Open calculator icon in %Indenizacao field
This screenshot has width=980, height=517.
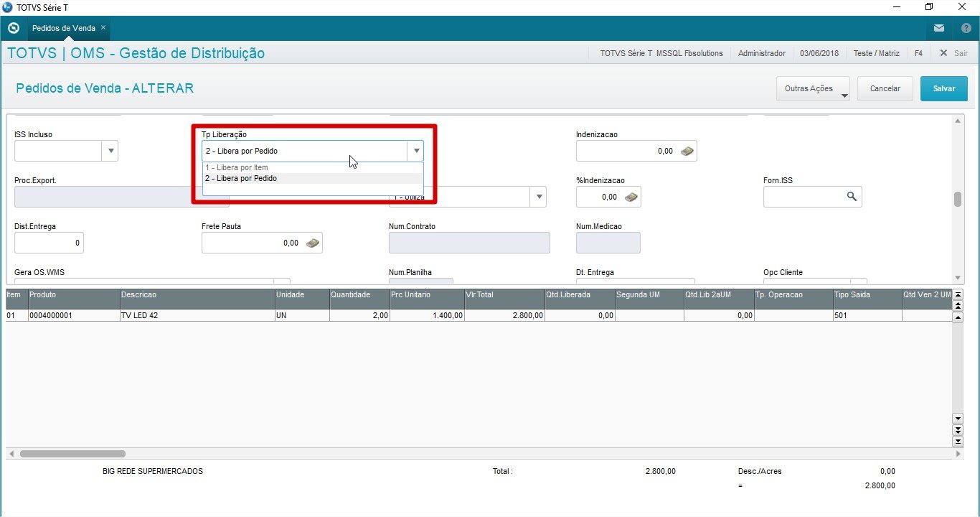[x=631, y=197]
